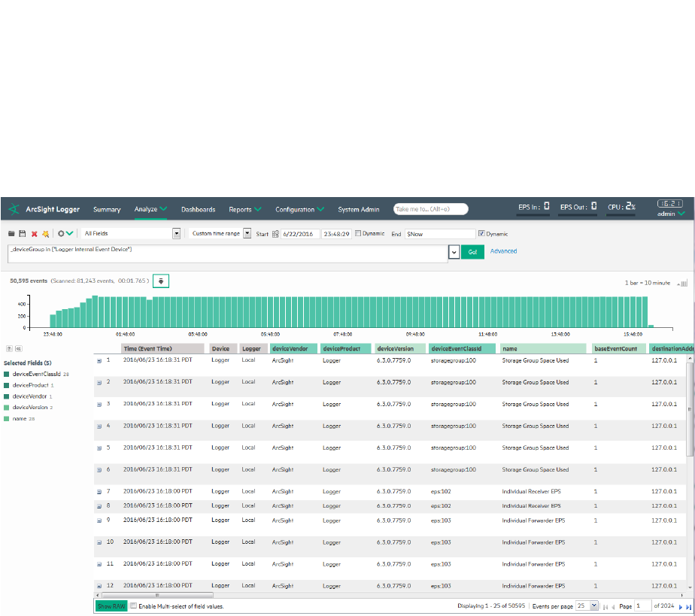Click the name field color square
This screenshot has width=695, height=616.
[x=7, y=418]
